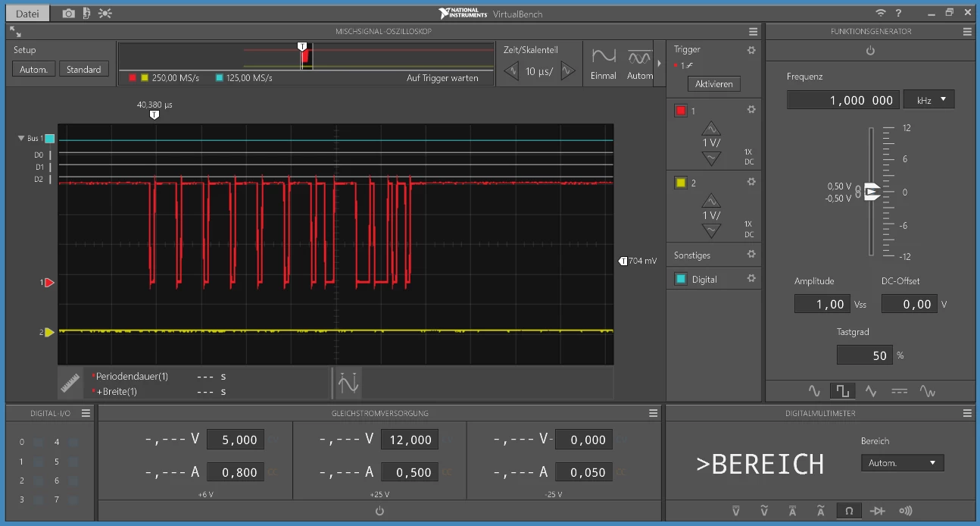The width and height of the screenshot is (980, 526).
Task: Click the Autom. setup button
Action: tap(33, 69)
